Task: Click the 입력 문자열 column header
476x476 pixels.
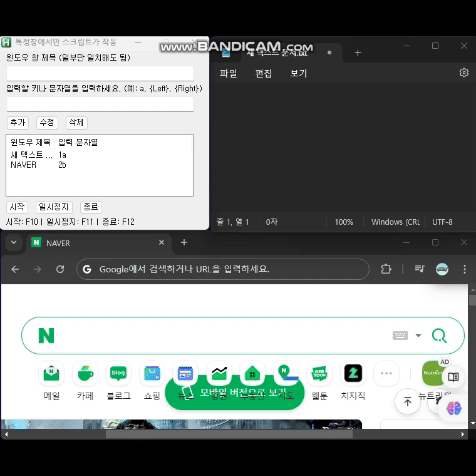Action: click(78, 142)
